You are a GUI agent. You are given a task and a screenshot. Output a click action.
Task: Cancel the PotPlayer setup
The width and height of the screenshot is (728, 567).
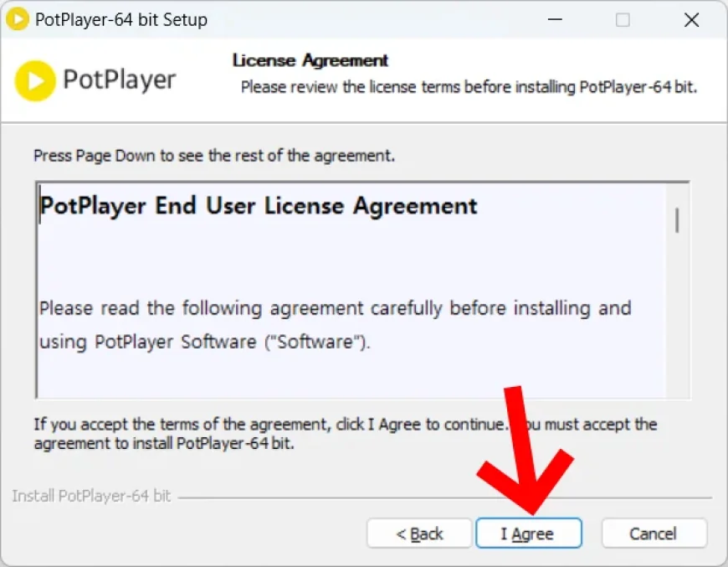654,533
